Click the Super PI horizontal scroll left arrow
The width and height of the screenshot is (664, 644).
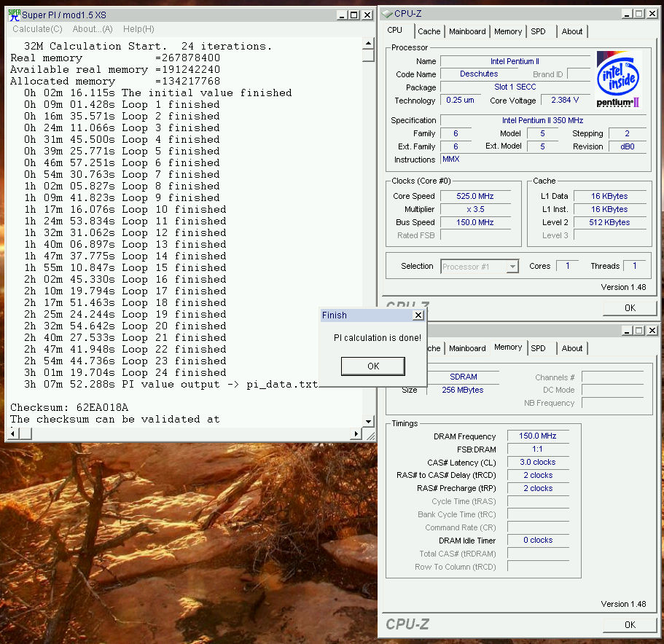(12, 433)
